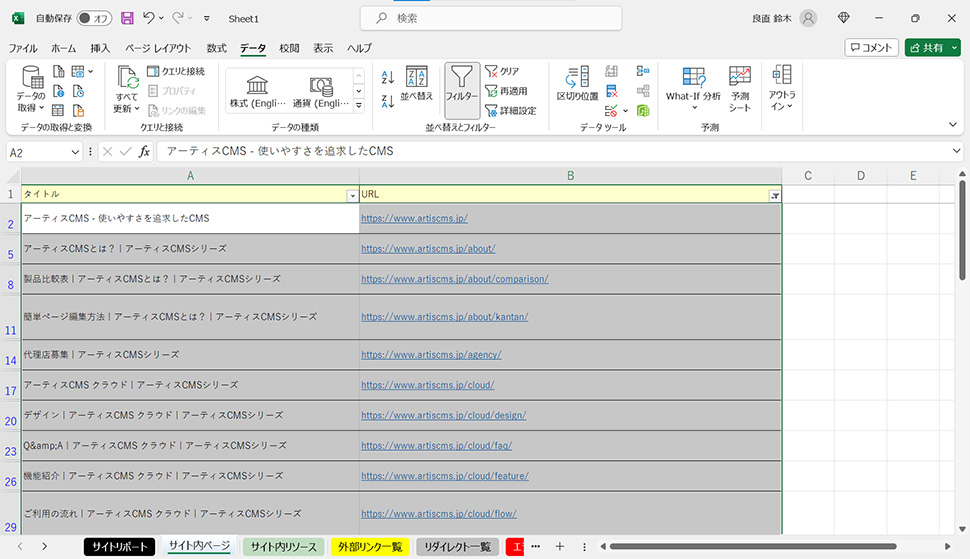Open the URL column filter dropdown

tap(775, 195)
